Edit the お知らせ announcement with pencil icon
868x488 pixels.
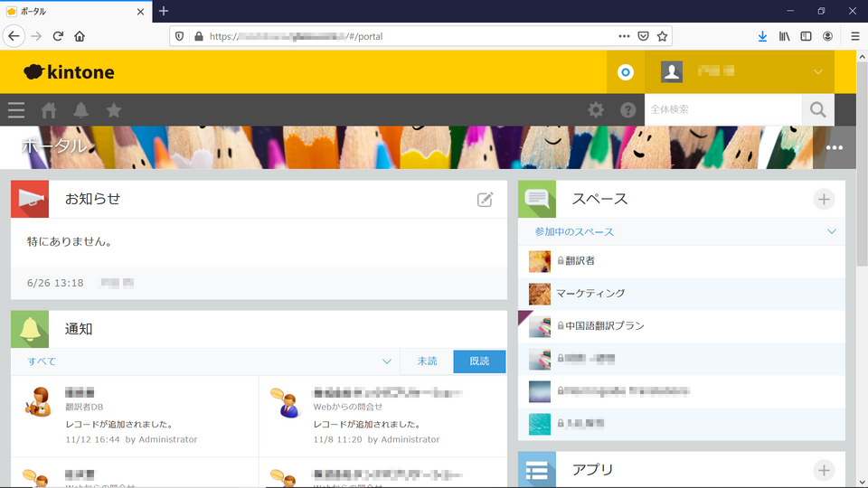[485, 199]
